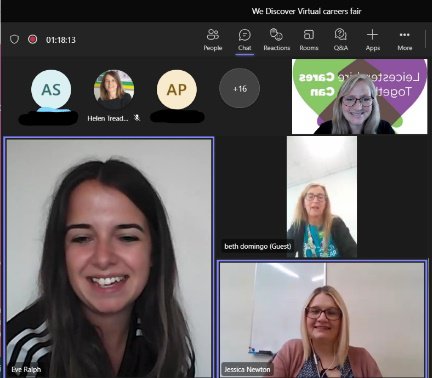Select the AP participant avatar

tap(177, 89)
